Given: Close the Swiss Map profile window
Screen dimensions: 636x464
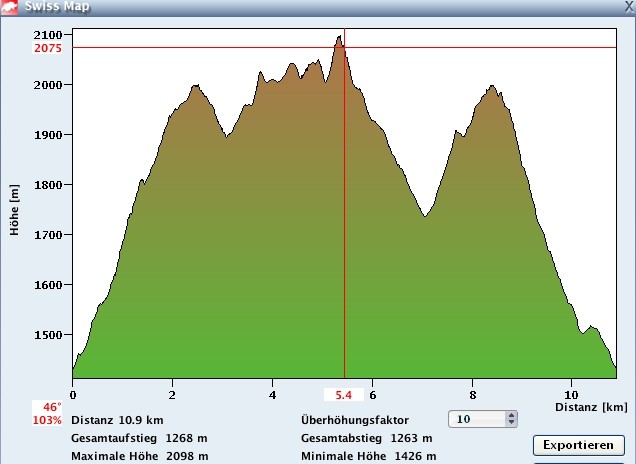Looking at the screenshot, I should click(x=627, y=6).
